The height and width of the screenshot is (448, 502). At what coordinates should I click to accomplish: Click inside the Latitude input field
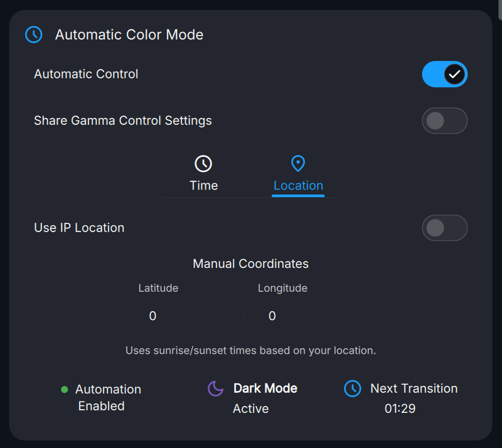(191, 316)
